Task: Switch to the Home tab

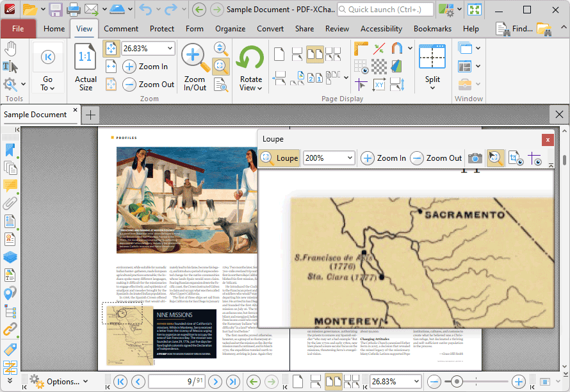Action: pos(54,29)
